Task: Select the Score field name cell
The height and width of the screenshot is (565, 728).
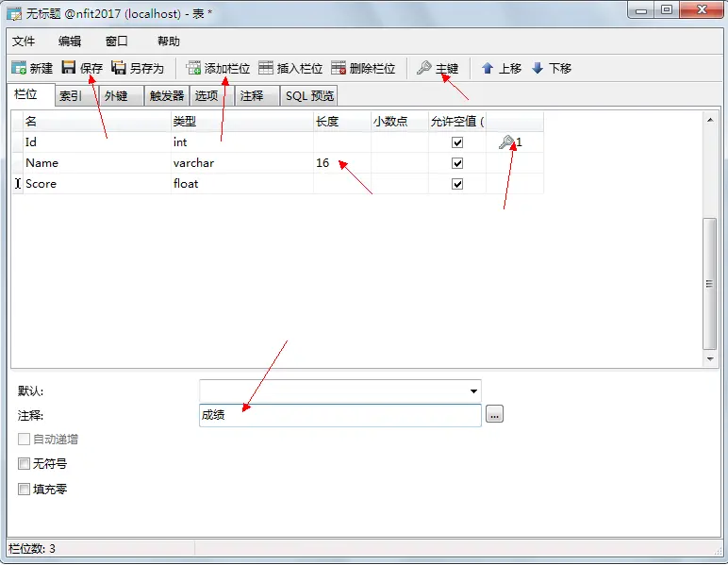Action: (x=96, y=184)
